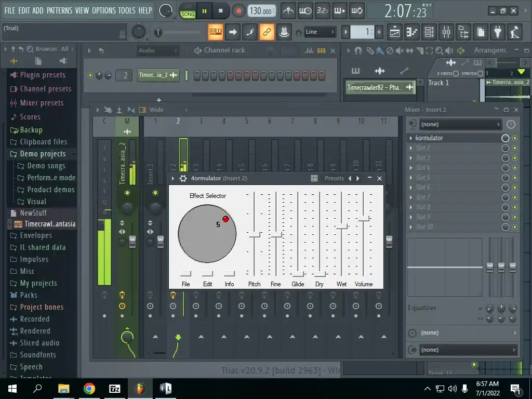This screenshot has height=399, width=532.
Task: Click the tempo field showing 130.000
Action: (x=261, y=11)
